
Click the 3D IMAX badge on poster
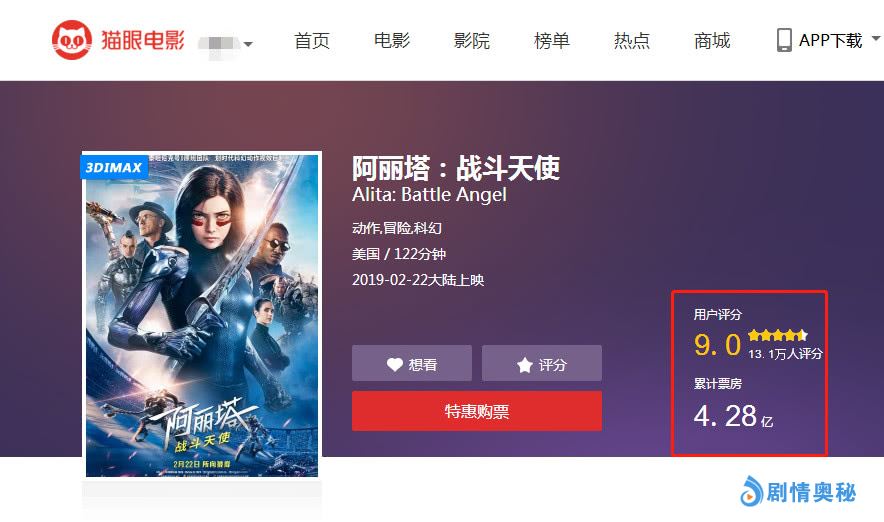coord(114,167)
